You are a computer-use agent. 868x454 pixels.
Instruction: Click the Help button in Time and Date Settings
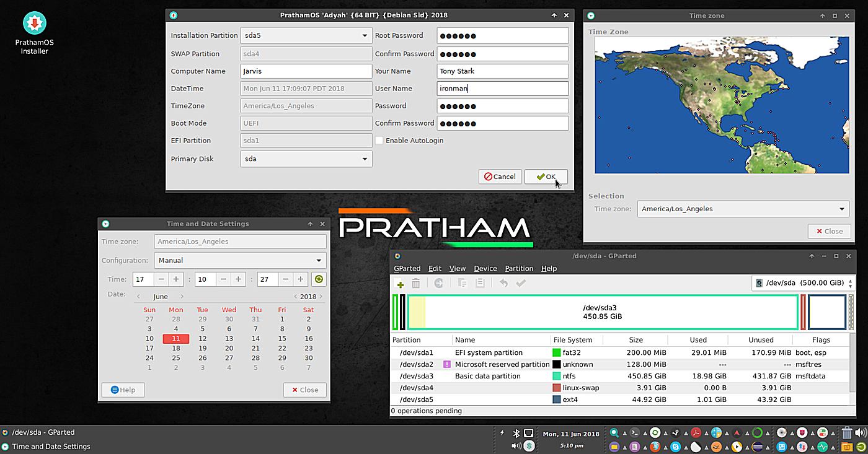click(x=123, y=390)
